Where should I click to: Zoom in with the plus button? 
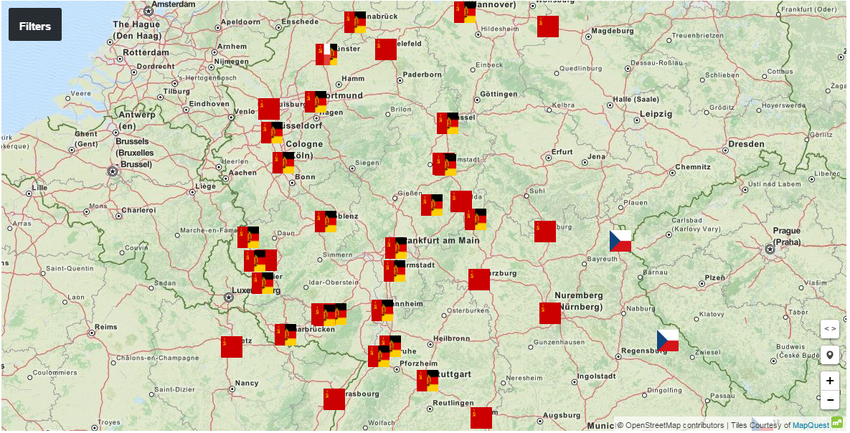click(x=829, y=380)
